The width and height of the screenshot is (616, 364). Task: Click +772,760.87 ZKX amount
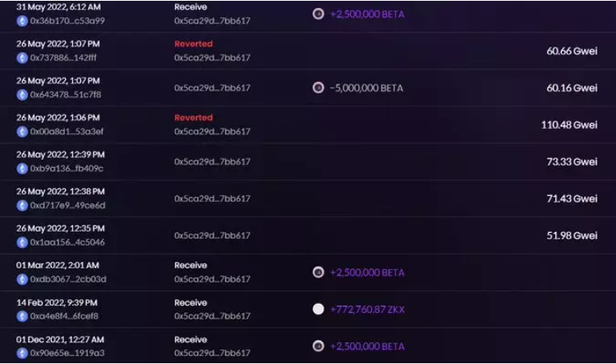coord(368,310)
